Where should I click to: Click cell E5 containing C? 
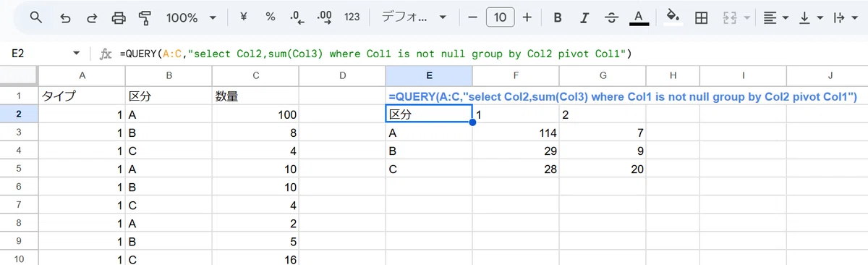coord(429,169)
